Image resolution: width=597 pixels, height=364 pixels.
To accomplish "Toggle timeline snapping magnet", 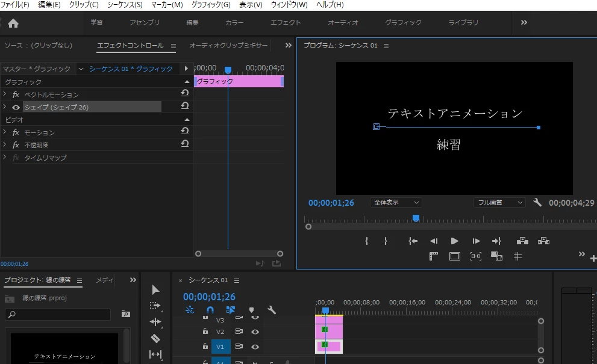I will pos(210,310).
